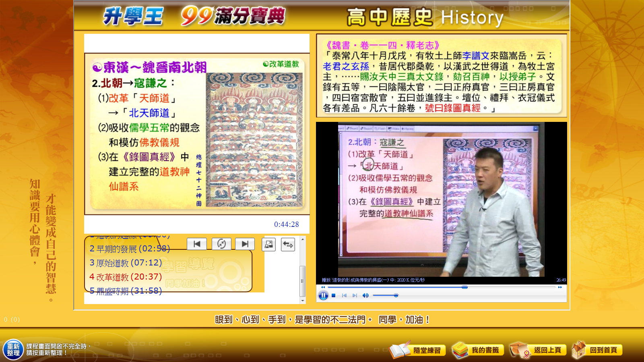Click the chapter list scroll down arrow
The width and height of the screenshot is (644, 362).
(x=303, y=300)
